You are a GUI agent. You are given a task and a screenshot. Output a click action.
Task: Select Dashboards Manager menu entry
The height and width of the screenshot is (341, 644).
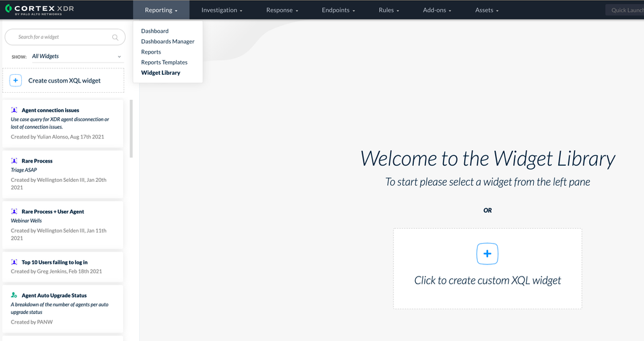pos(168,41)
